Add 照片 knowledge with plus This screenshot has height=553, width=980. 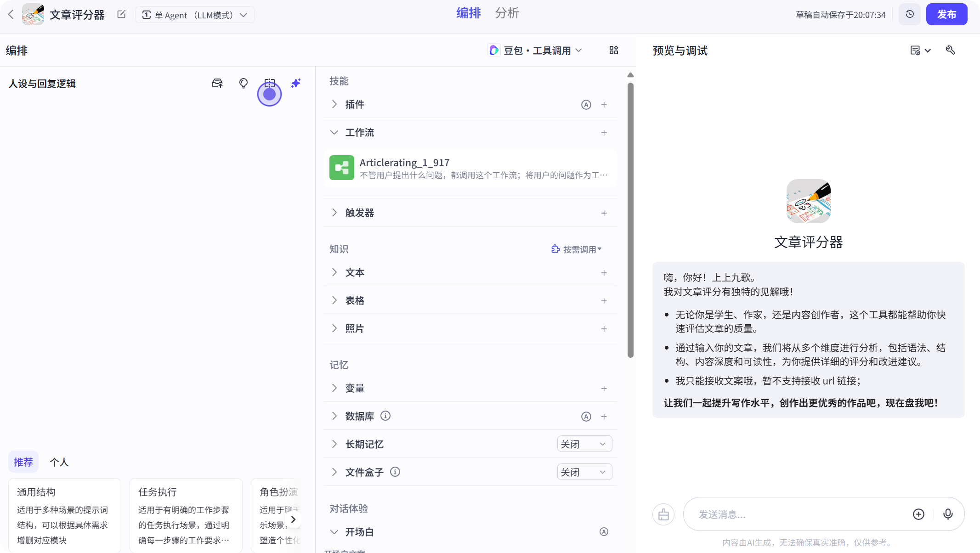click(x=604, y=329)
